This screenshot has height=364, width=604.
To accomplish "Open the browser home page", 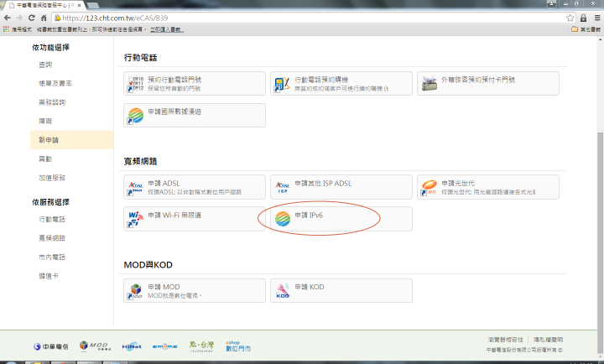I will pos(44,18).
